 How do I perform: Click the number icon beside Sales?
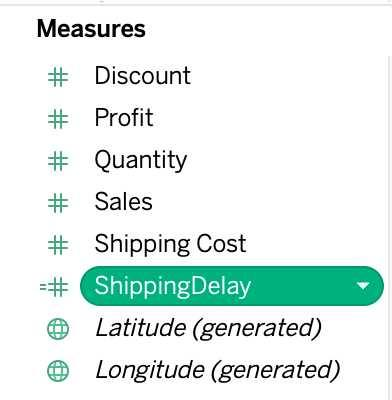pyautogui.click(x=58, y=203)
